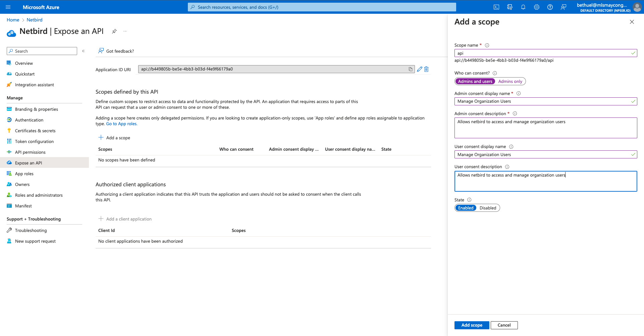Click the Add scope button
Viewport: 644px width, 336px height.
click(x=472, y=325)
